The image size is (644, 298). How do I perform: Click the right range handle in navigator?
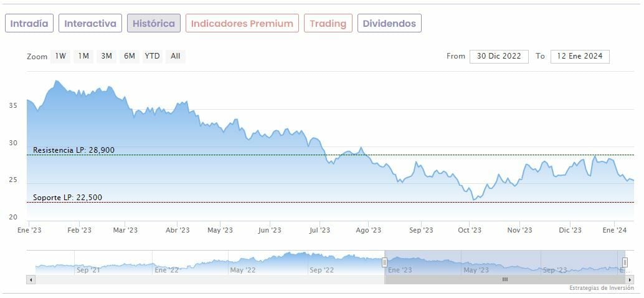[x=625, y=262]
